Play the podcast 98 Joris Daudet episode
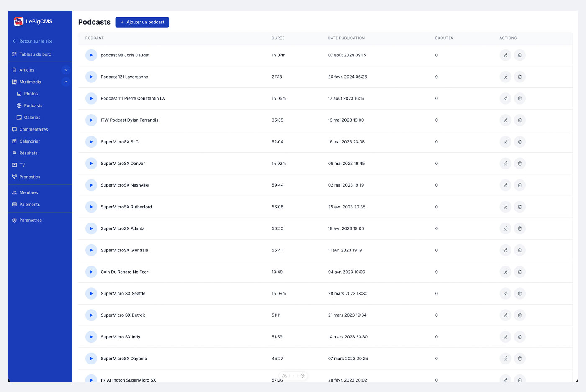The image size is (586, 392). point(91,55)
